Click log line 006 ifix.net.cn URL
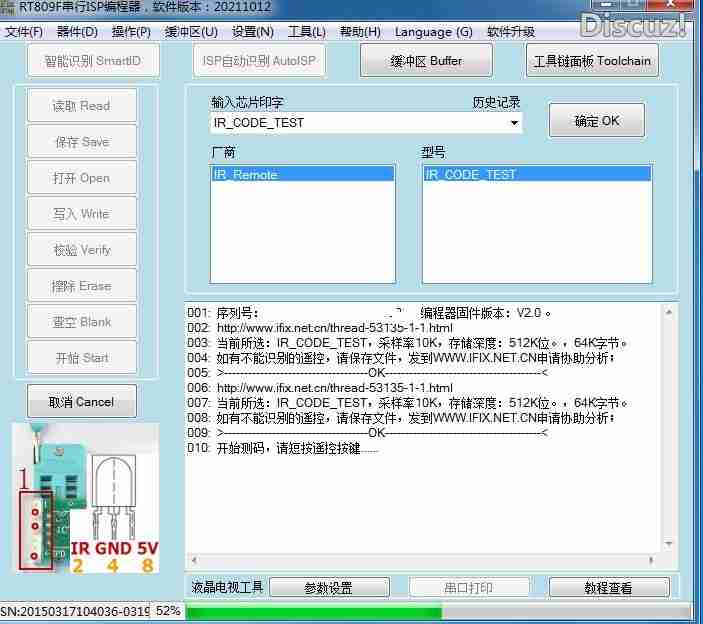The height and width of the screenshot is (624, 703). coord(334,388)
